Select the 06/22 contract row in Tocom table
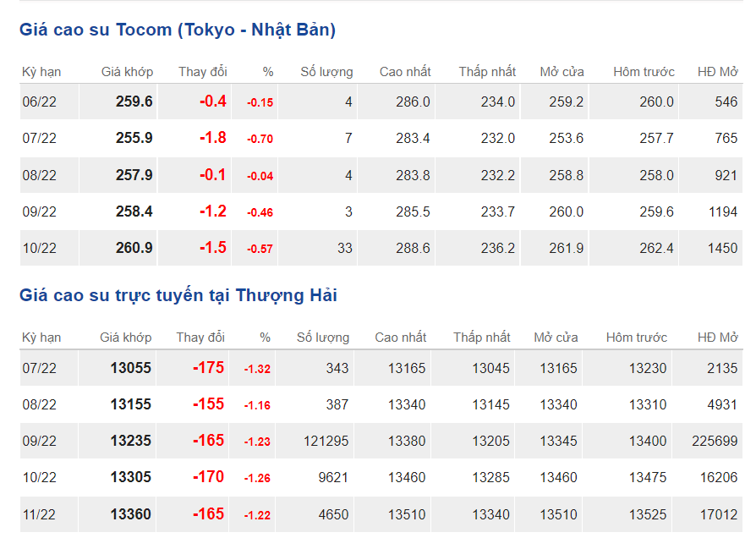756x549 pixels. click(40, 102)
